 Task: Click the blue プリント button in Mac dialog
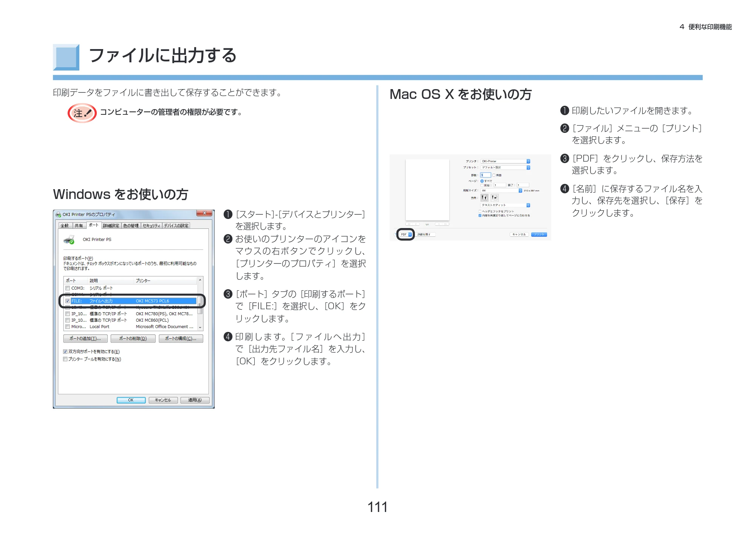(539, 234)
